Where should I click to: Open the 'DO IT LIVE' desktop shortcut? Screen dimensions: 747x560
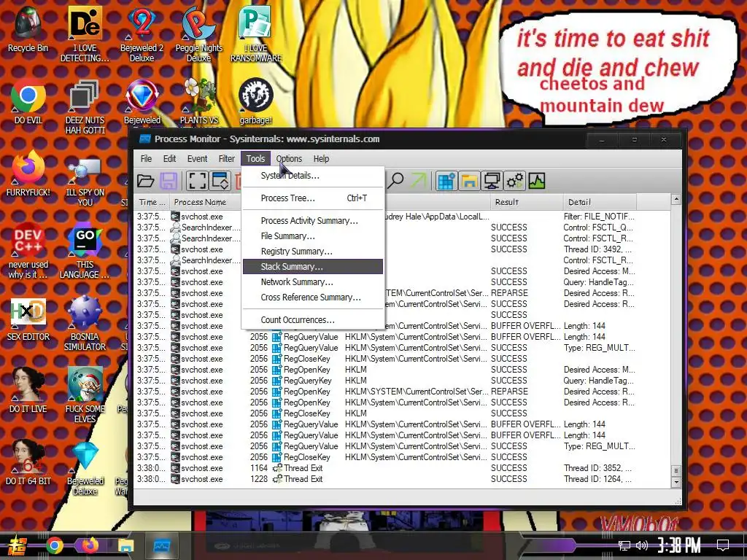click(x=28, y=391)
